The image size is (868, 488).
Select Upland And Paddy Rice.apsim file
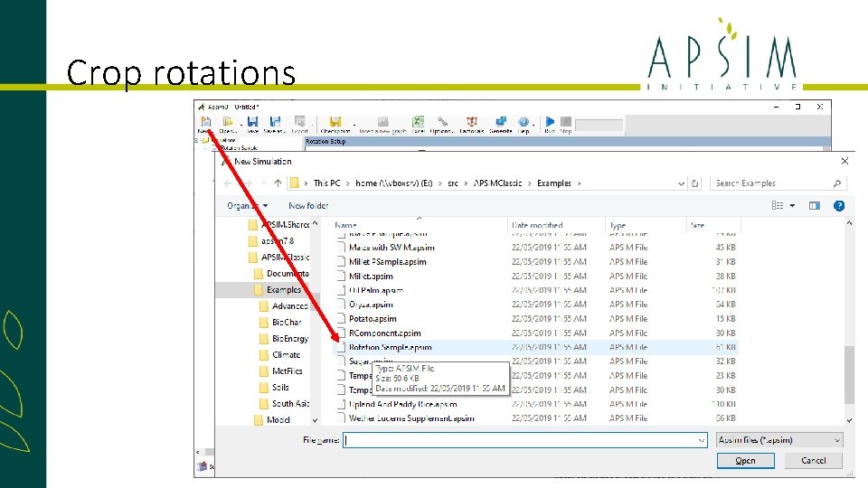pos(402,405)
